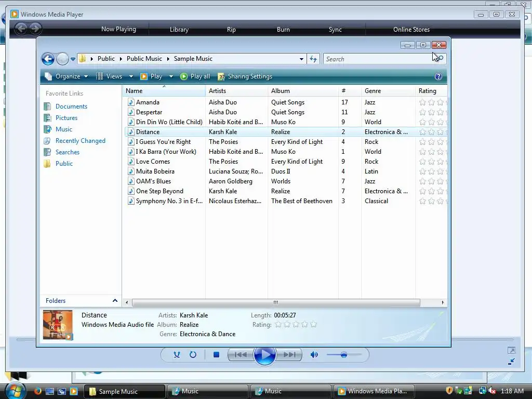Toggle repeat in Media Player controls
Viewport: 532px width, 399px height.
(x=193, y=355)
